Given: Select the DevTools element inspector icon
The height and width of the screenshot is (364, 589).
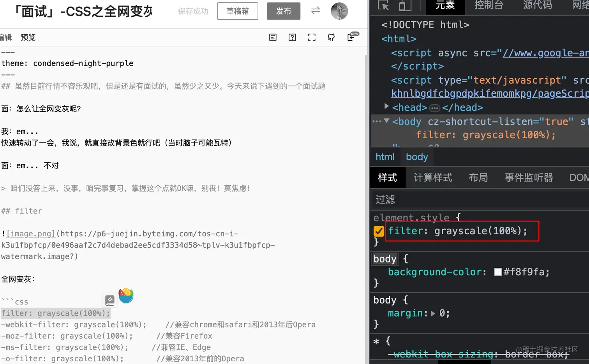Looking at the screenshot, I should 384,5.
